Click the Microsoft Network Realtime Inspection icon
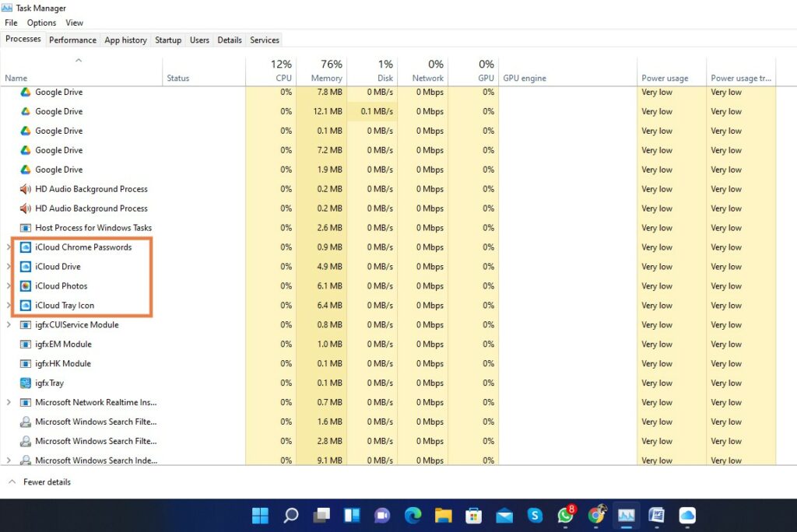The image size is (797, 532). click(x=26, y=402)
